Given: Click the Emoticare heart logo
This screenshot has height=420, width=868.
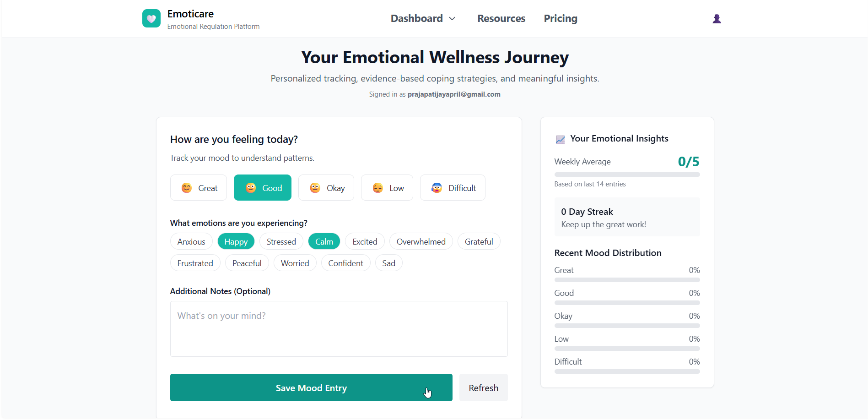Looking at the screenshot, I should click(x=151, y=18).
